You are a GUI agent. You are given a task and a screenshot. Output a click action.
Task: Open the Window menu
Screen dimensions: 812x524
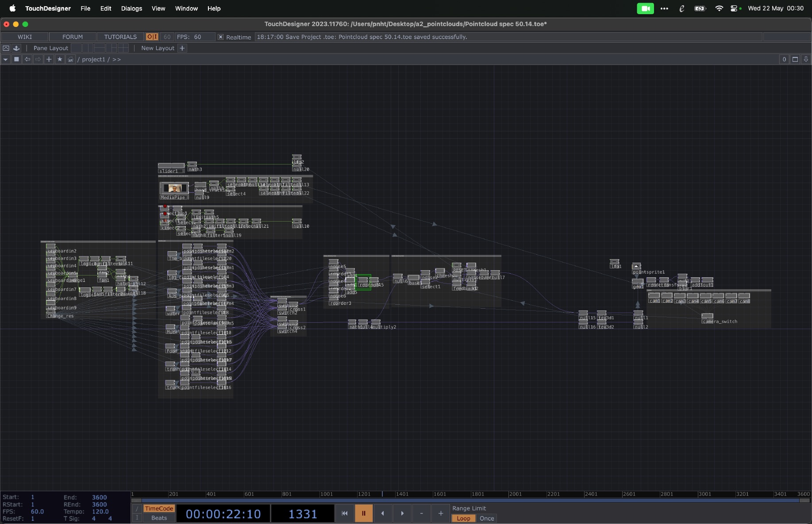click(x=186, y=8)
